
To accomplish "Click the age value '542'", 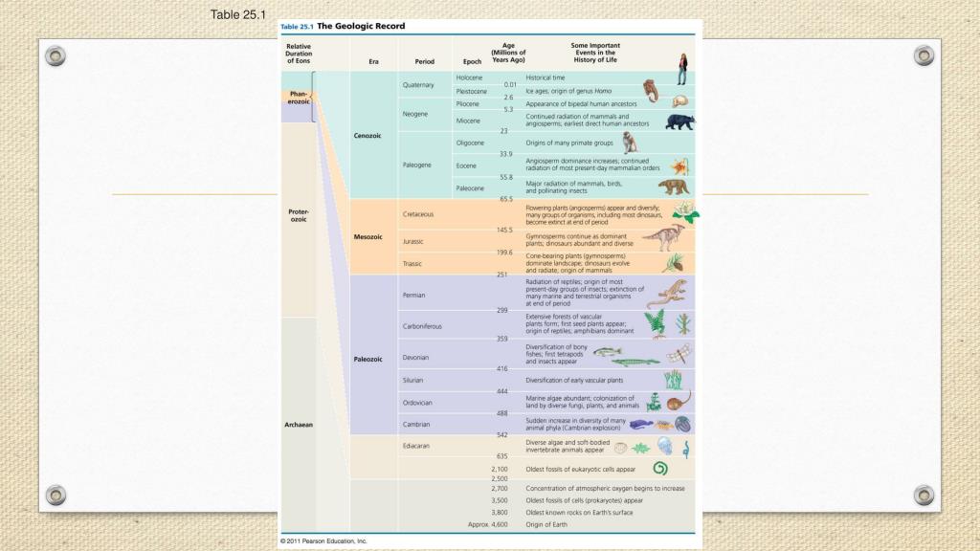I will click(x=501, y=435).
